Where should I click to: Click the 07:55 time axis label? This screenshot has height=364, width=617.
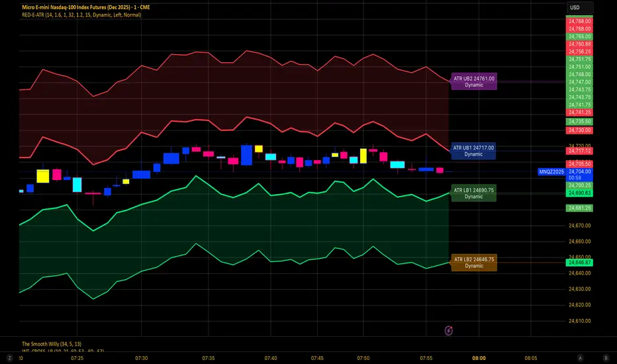coord(426,358)
